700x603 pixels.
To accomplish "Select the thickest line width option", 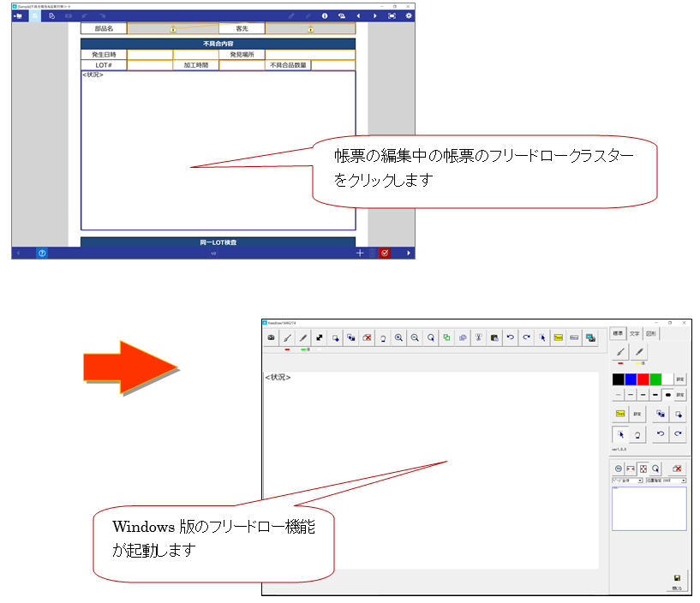I will pyautogui.click(x=667, y=395).
